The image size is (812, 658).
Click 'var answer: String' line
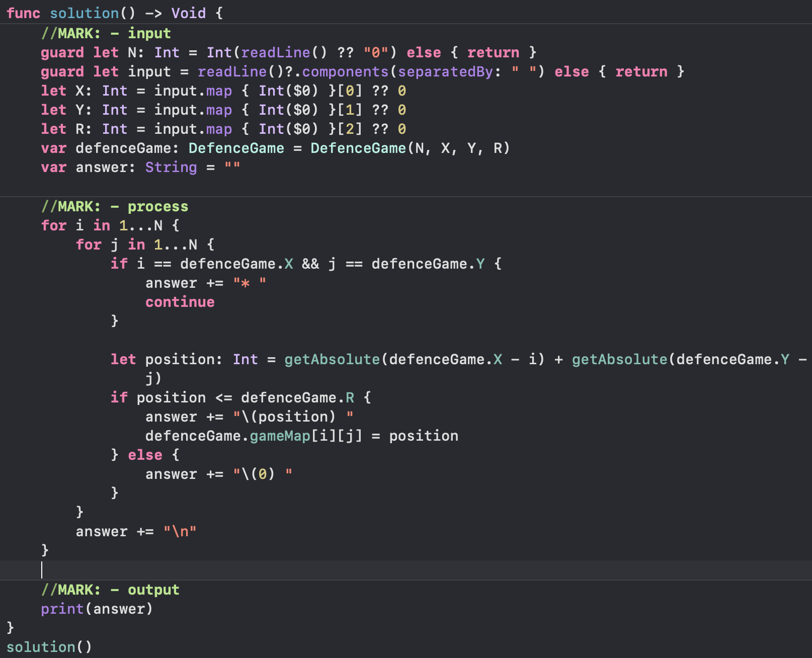[x=141, y=167]
